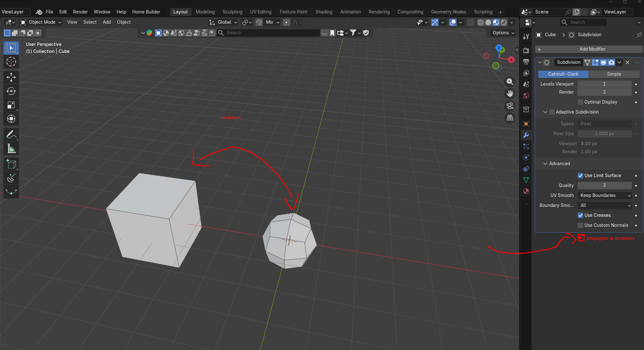The width and height of the screenshot is (644, 350).
Task: Remove the Subdivision modifier with X
Action: point(628,62)
